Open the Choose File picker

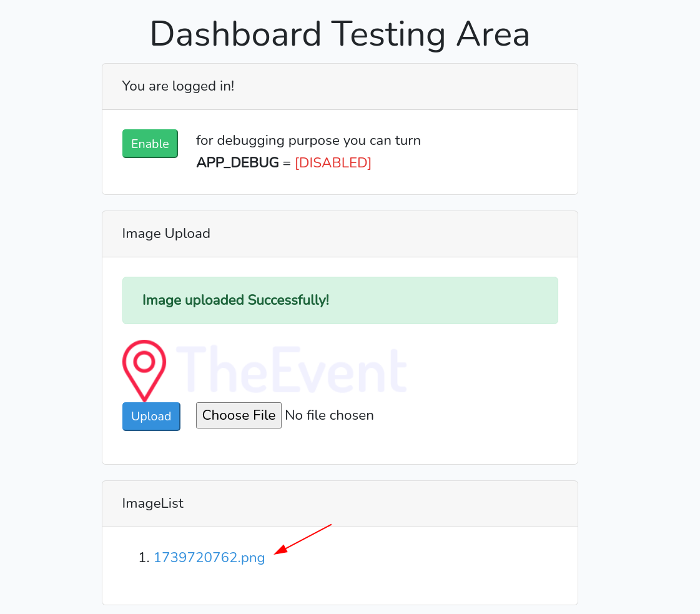click(x=239, y=415)
